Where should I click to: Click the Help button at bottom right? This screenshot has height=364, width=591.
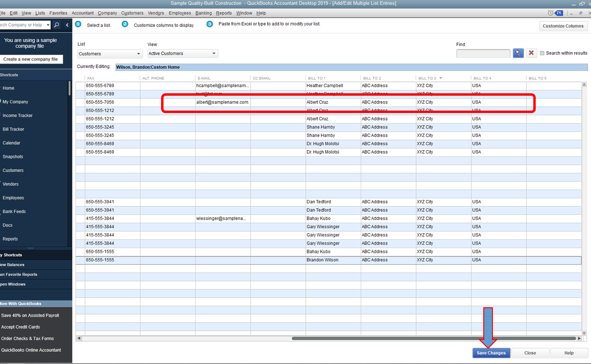point(569,353)
